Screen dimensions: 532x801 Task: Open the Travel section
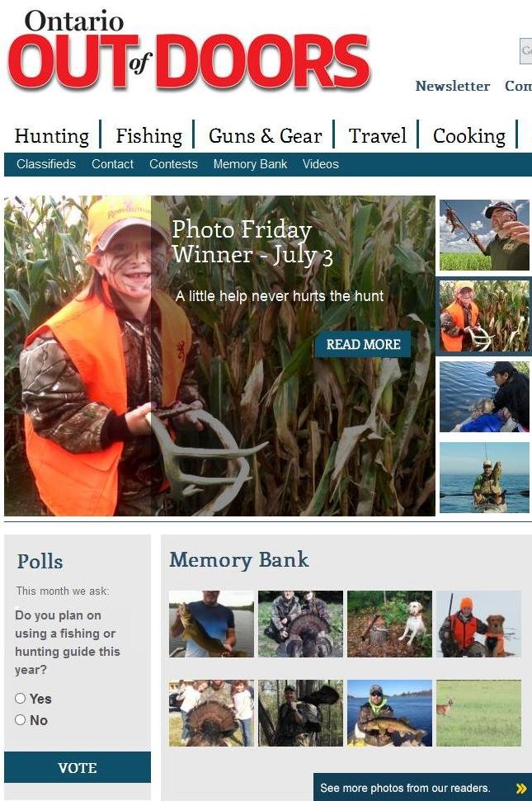377,136
